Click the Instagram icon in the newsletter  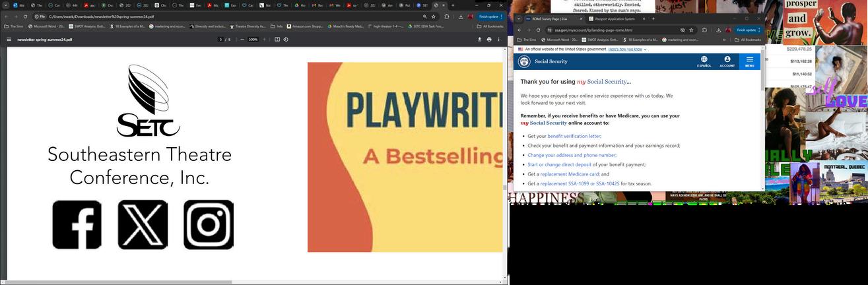tap(209, 225)
